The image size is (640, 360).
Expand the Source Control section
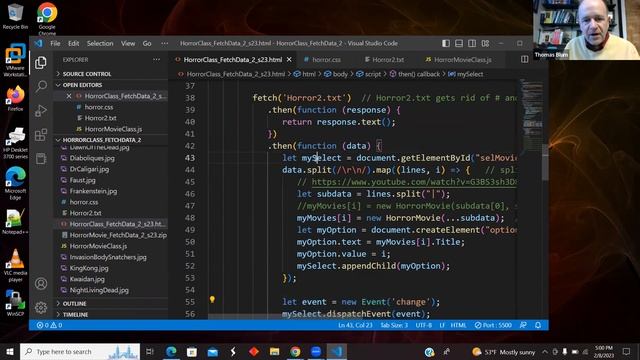tap(111, 74)
